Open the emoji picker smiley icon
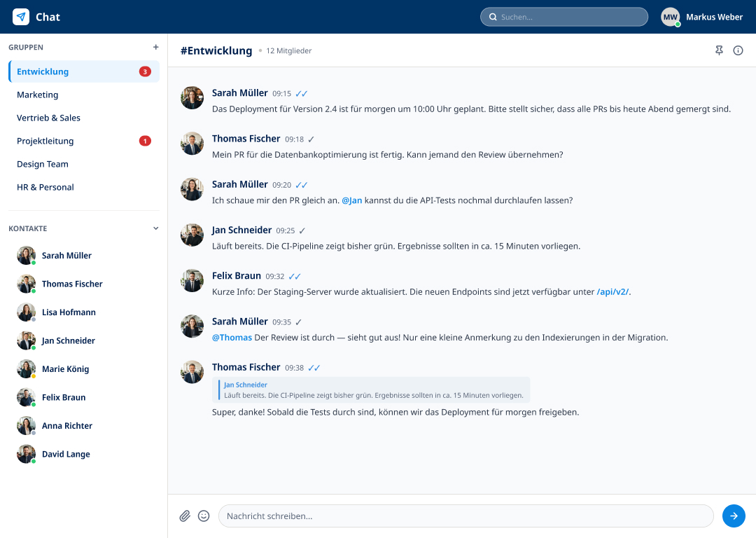The image size is (756, 538). click(204, 516)
